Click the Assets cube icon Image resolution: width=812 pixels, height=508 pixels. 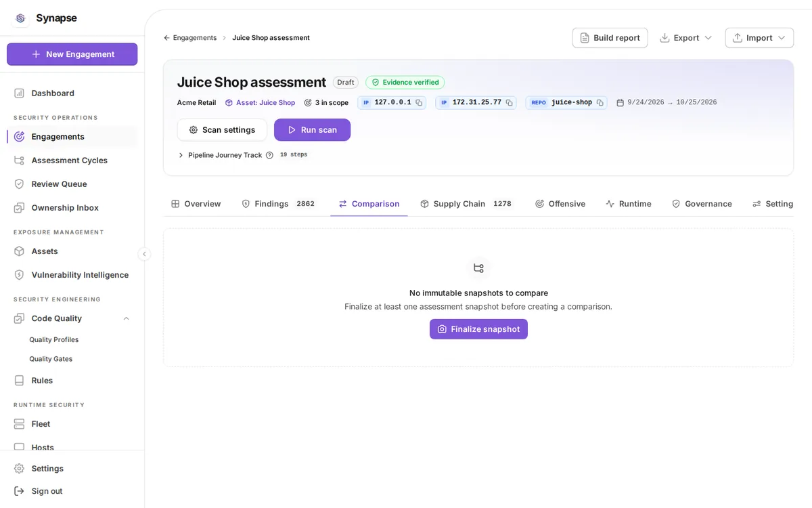(x=19, y=251)
